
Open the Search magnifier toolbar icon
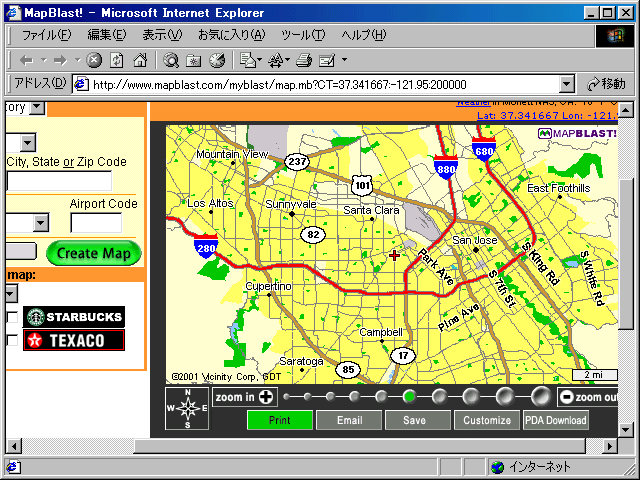click(x=171, y=60)
